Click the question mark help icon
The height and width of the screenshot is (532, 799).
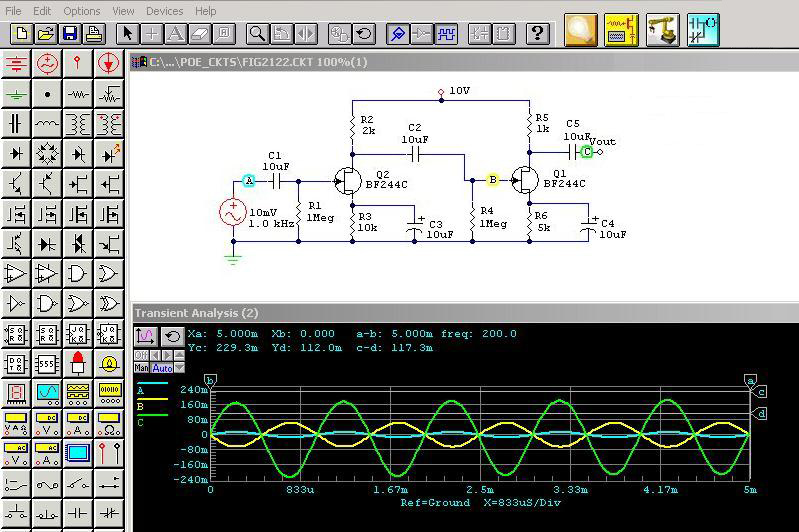click(x=538, y=33)
